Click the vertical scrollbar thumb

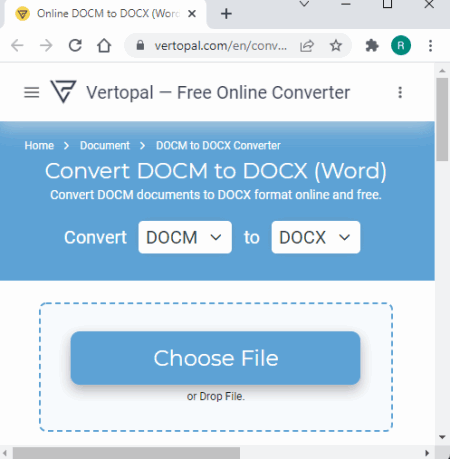click(442, 119)
